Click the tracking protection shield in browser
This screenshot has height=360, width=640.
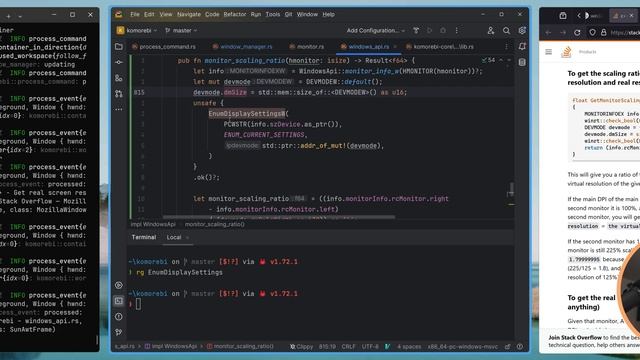click(592, 33)
